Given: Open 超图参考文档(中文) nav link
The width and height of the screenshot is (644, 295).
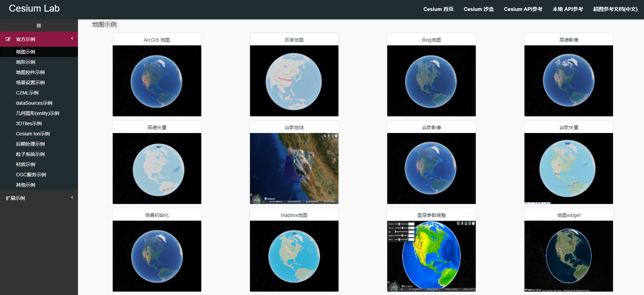Looking at the screenshot, I should [615, 9].
